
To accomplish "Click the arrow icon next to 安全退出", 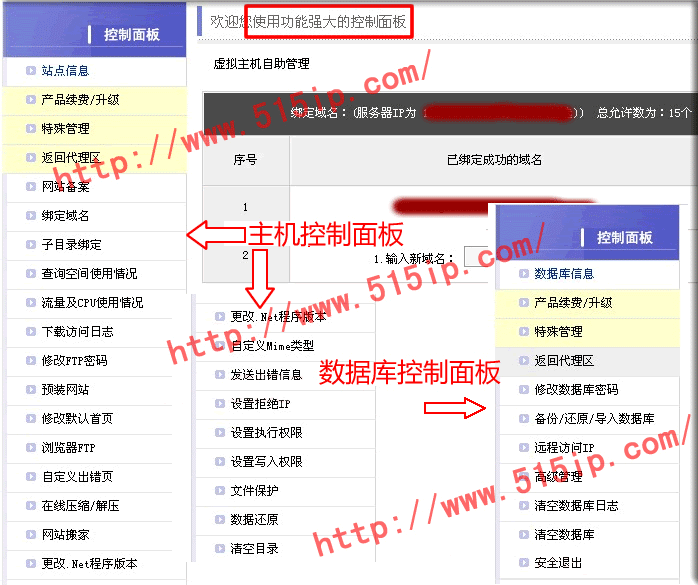I will [x=520, y=564].
